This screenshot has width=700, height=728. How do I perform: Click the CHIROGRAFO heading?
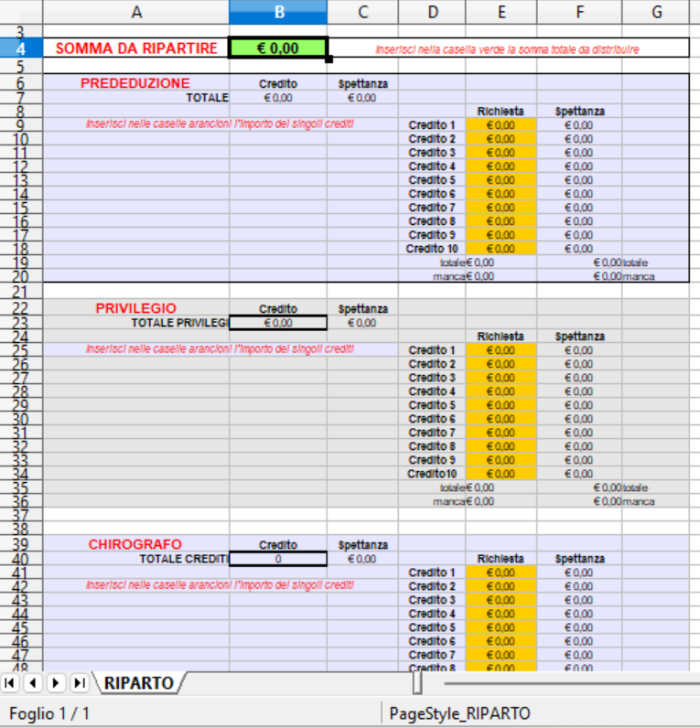point(135,544)
